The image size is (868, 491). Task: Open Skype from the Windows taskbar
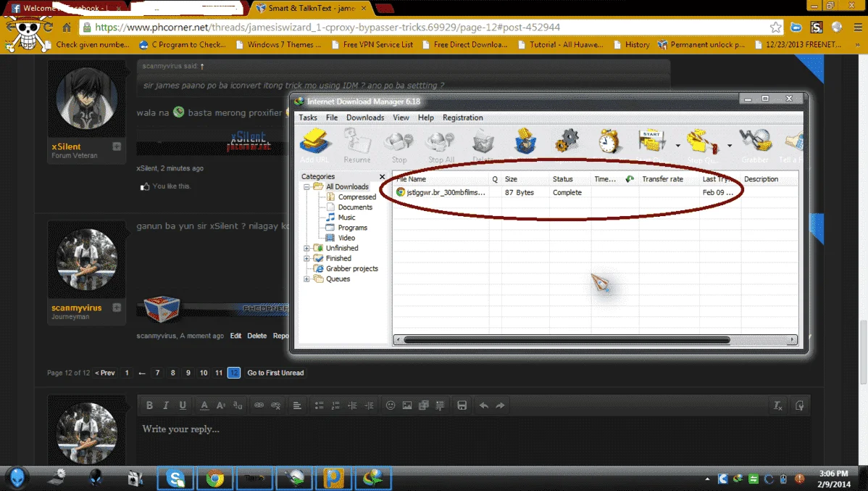[x=175, y=478]
